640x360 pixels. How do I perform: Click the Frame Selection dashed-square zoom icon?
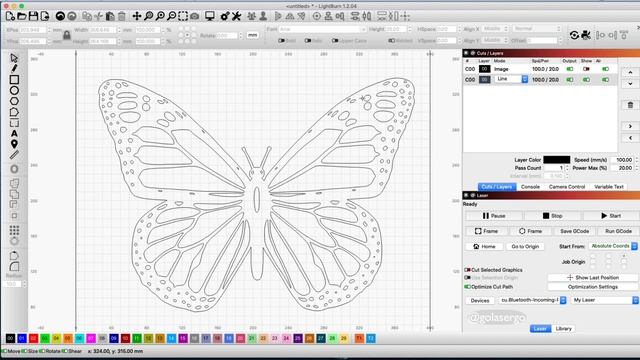(x=183, y=16)
